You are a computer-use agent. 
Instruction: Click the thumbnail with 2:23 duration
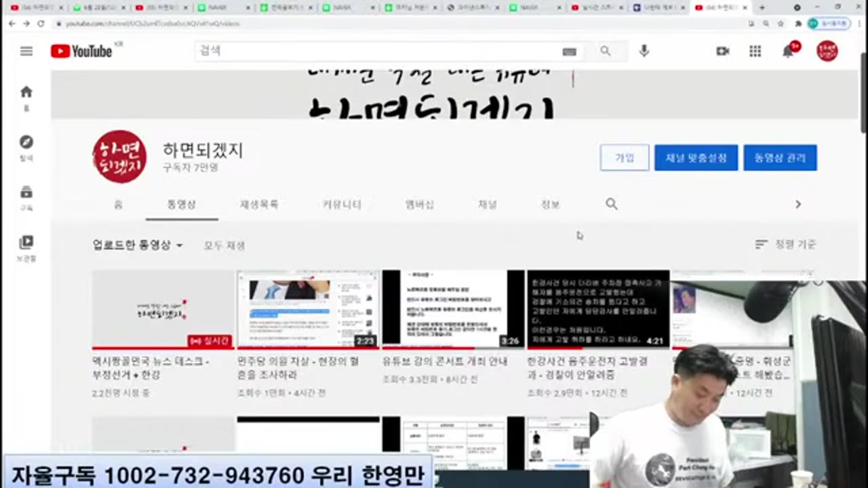(x=309, y=310)
